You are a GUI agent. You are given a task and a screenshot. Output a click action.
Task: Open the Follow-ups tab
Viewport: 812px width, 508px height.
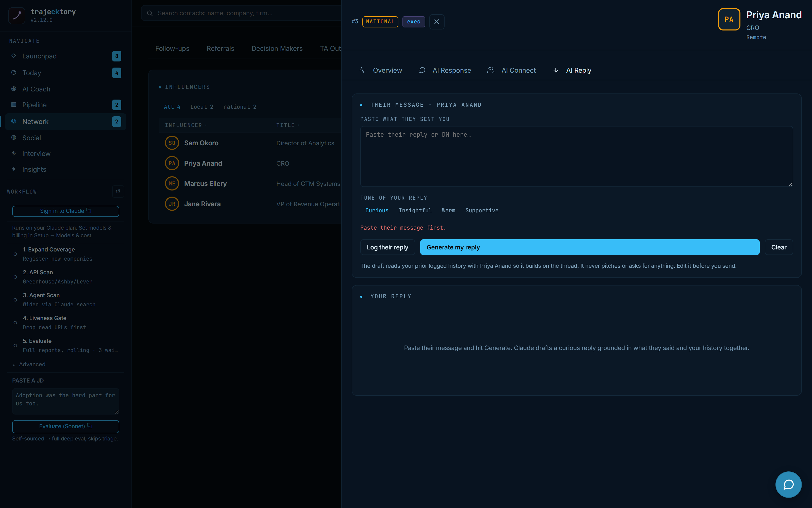point(172,48)
